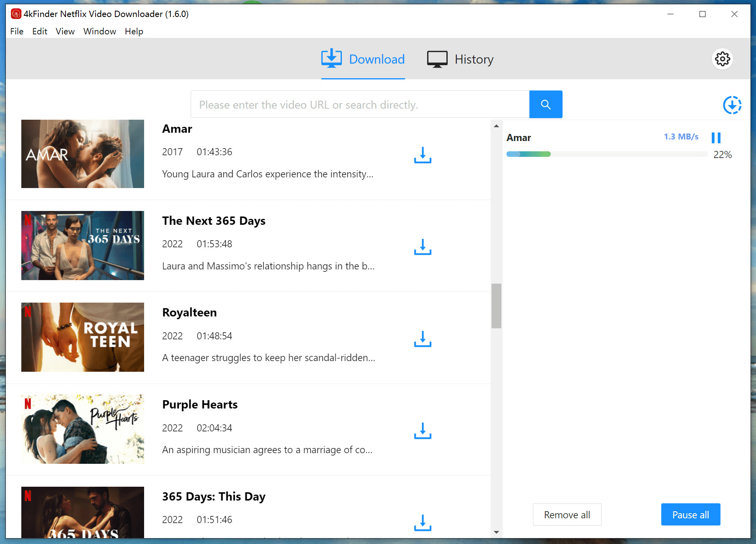Download Royalteen
Screen dimensions: 756x544
(x=422, y=339)
